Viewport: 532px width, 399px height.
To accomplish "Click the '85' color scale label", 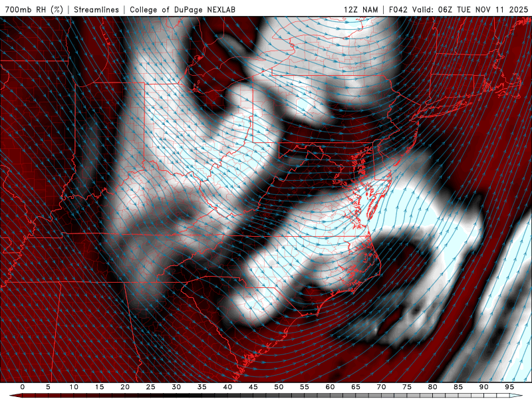I will pyautogui.click(x=458, y=387).
